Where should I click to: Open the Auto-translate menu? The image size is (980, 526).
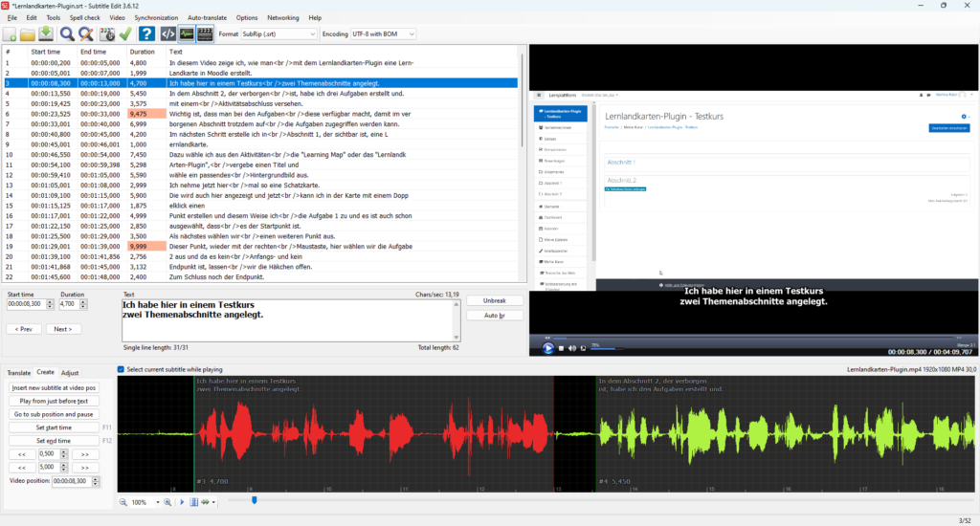(207, 18)
